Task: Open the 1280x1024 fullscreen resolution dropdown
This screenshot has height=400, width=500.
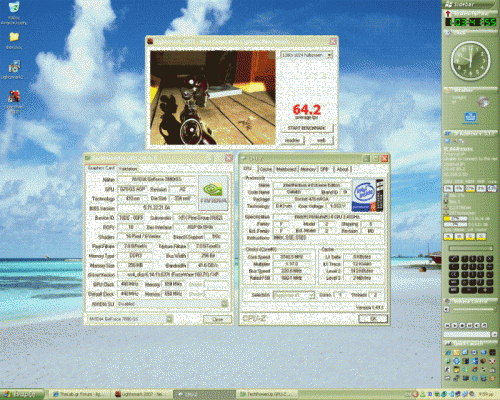Action: (307, 55)
